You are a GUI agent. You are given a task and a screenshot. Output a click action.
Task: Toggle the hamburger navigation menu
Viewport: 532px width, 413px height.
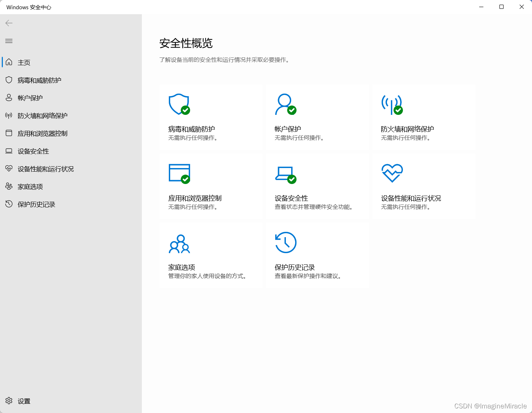pos(9,41)
